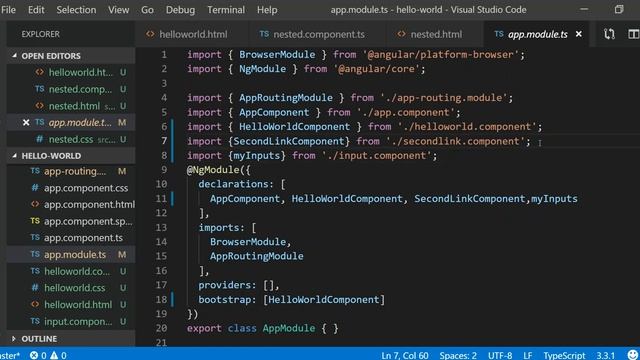
Task: Click Ln 7, Col 60 cursor position
Action: pos(404,355)
